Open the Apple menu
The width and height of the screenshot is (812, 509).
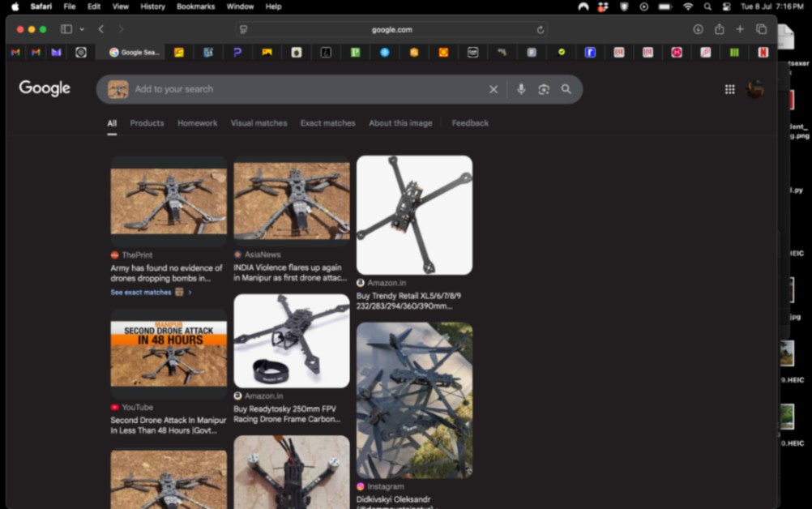click(x=15, y=6)
